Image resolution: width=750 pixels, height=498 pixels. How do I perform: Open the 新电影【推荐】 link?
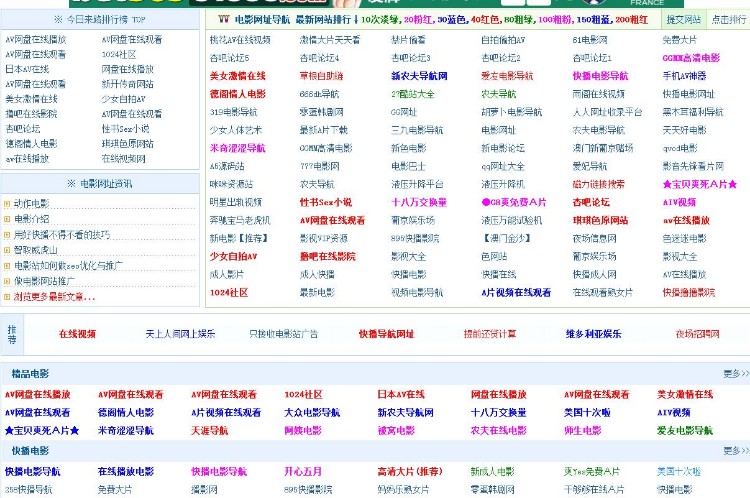coord(240,238)
